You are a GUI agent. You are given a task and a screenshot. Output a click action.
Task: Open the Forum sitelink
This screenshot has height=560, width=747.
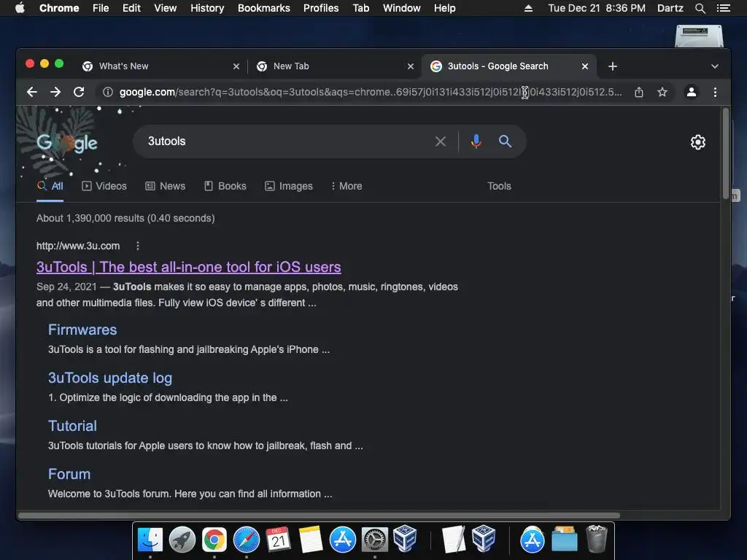point(69,474)
